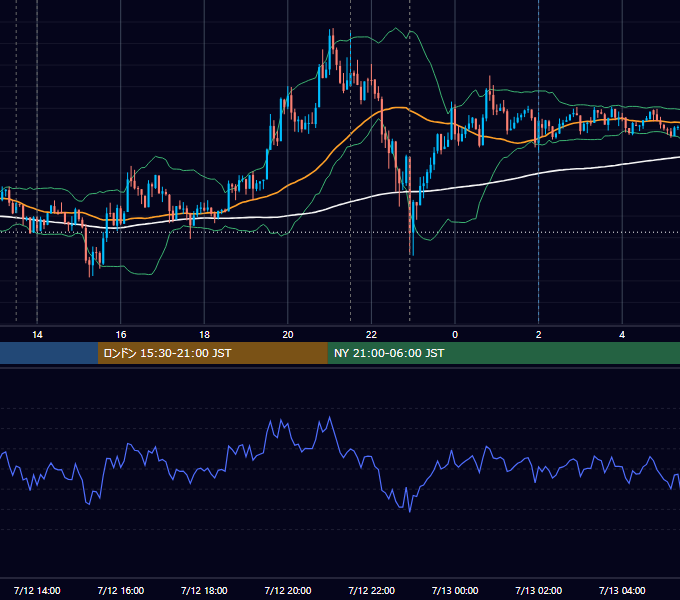
Task: Click hour label 2 on chart axis
Action: 539,335
